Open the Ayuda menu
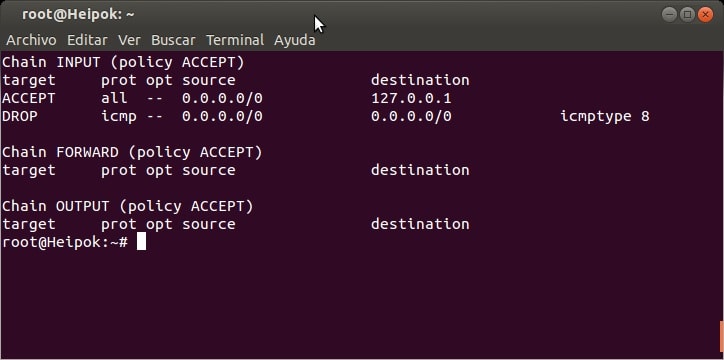 click(295, 40)
